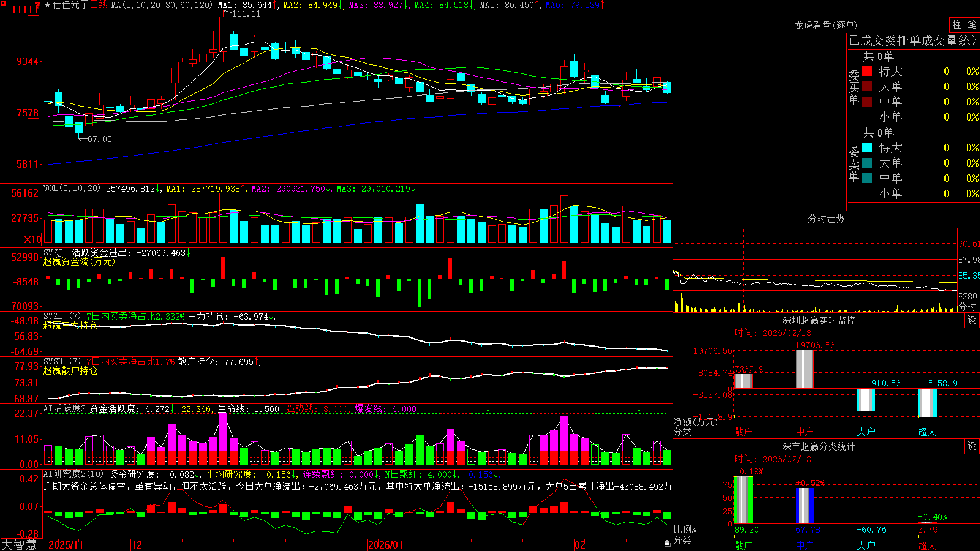This screenshot has width=980, height=551.
Task: Open the SVZL (7) indicator label
Action: 62,316
